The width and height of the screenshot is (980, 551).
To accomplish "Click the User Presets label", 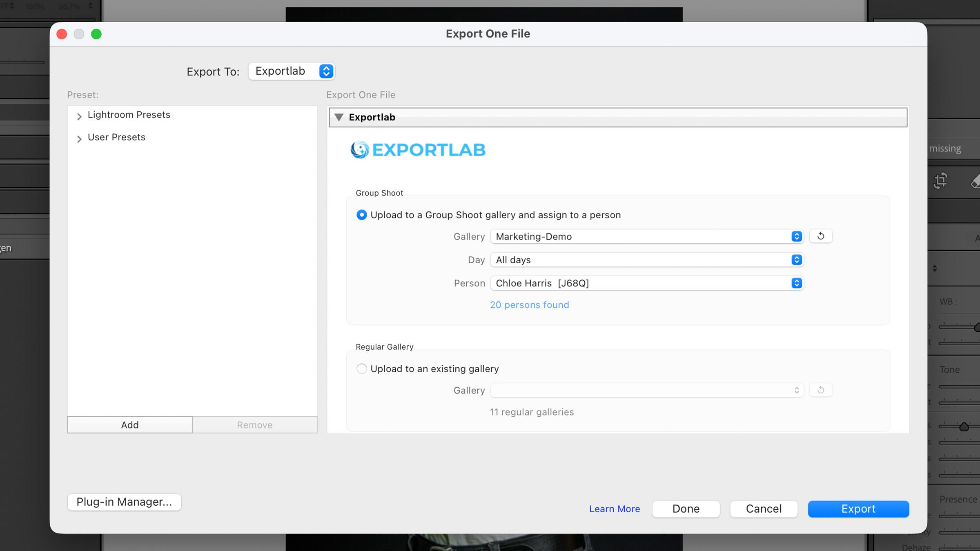I will (116, 137).
